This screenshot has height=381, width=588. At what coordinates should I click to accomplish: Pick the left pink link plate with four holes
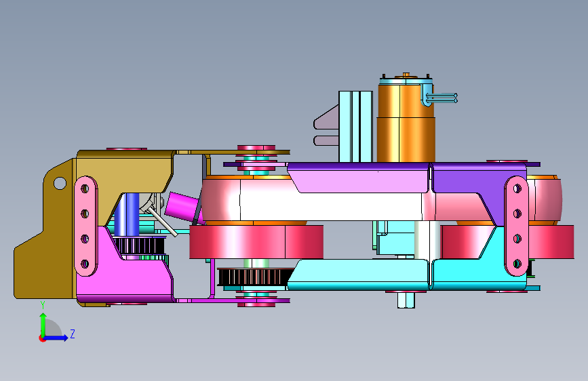coord(86,226)
